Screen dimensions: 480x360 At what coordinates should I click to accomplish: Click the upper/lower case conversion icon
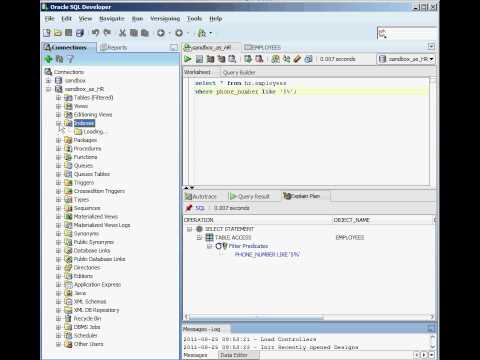tap(286, 59)
